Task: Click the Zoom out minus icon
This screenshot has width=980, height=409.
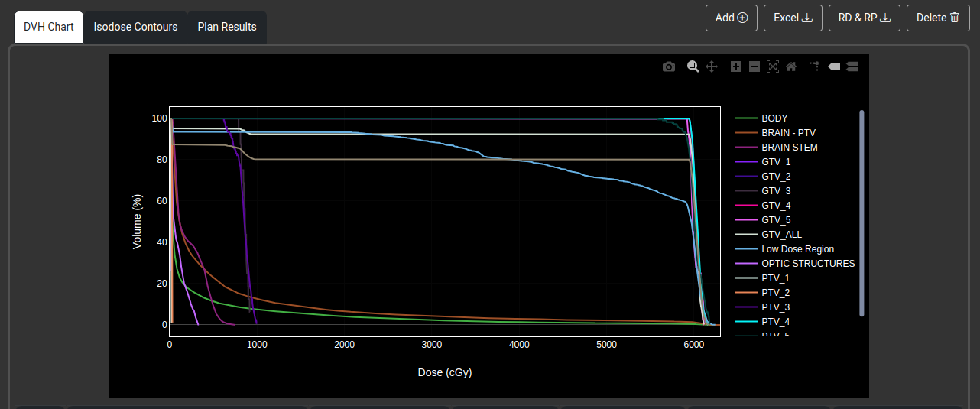Action: pos(754,67)
